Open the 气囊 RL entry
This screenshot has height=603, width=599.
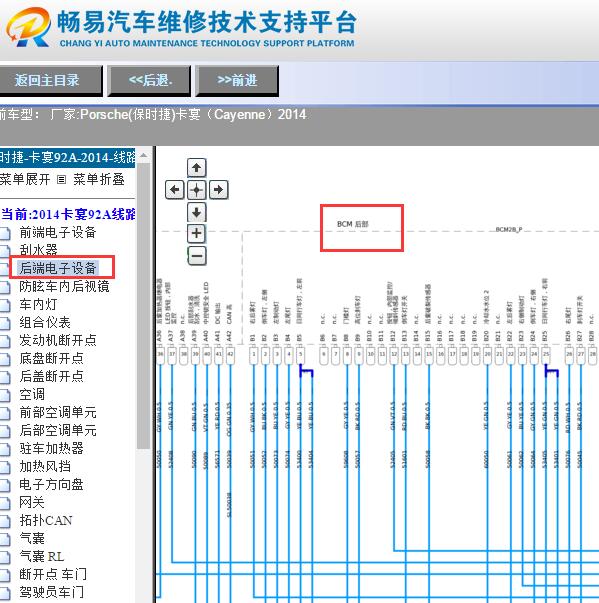(42, 556)
